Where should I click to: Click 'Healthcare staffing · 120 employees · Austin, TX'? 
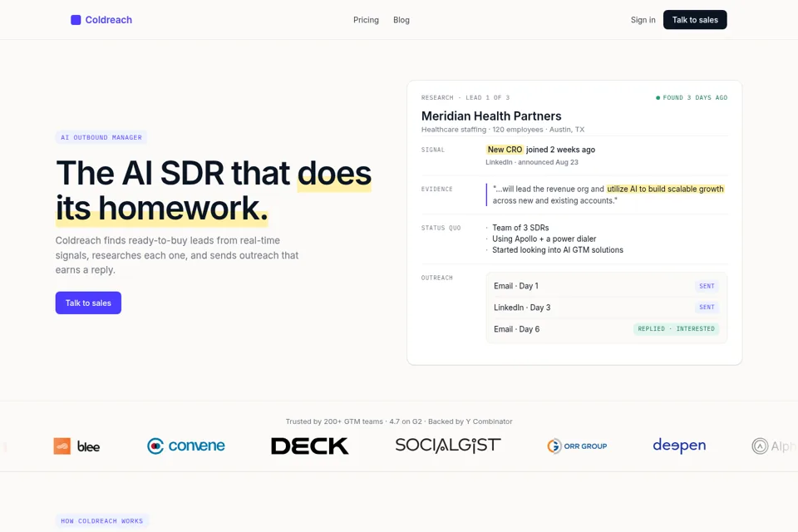tap(503, 130)
